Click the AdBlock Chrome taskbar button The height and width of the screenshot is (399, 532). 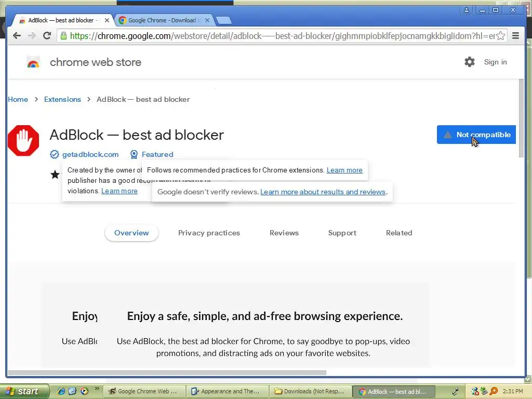(394, 391)
